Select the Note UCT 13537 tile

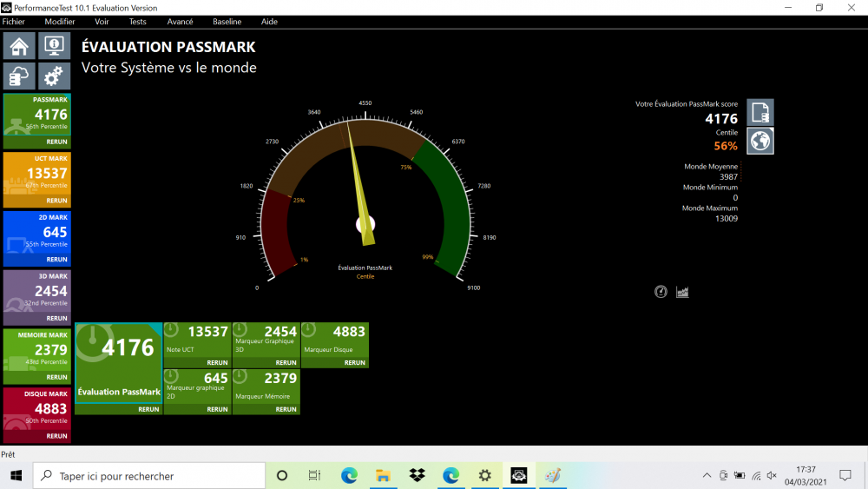tap(197, 340)
